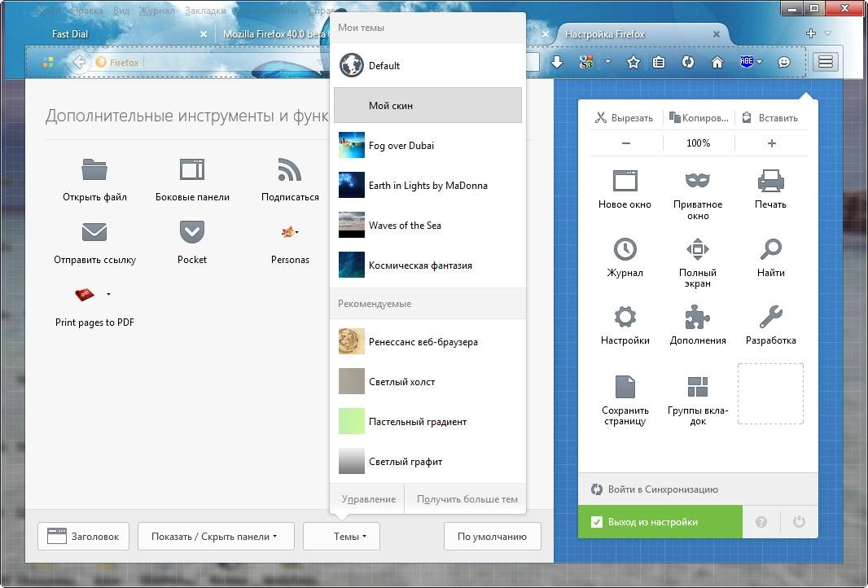Expand dropdown arrow next to S3 icon
Viewport: 868px width, 588px height.
coord(607,62)
